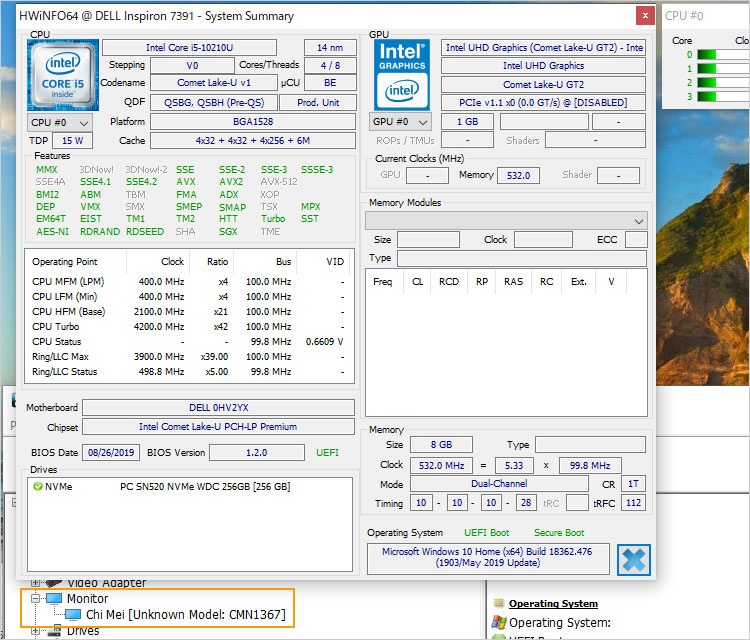Click the CR 1T value

[x=633, y=484]
